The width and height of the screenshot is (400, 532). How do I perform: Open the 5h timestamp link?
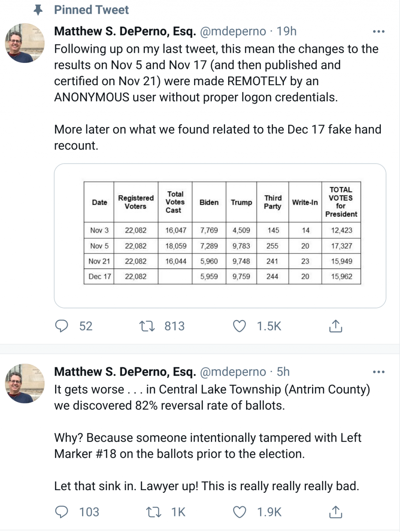(283, 372)
